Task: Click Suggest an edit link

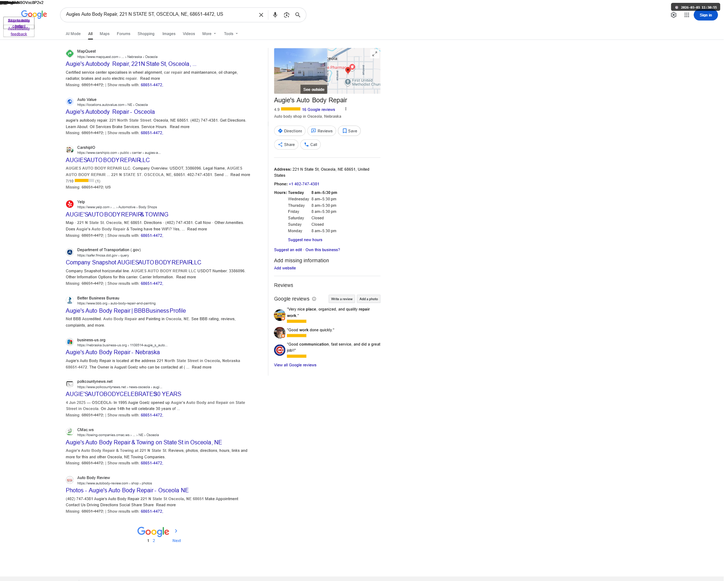Action: click(288, 250)
